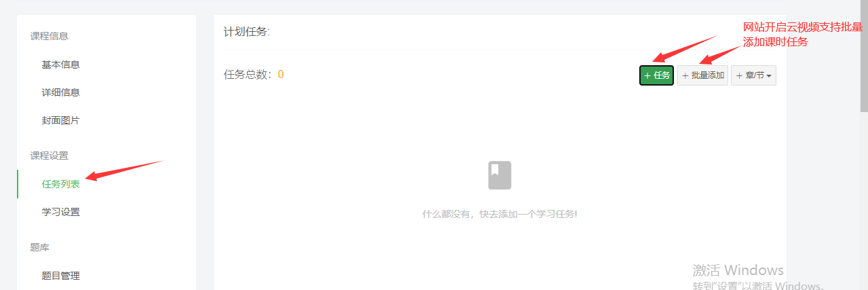
Task: Go to 详细信息 in the sidebar
Action: tap(60, 92)
